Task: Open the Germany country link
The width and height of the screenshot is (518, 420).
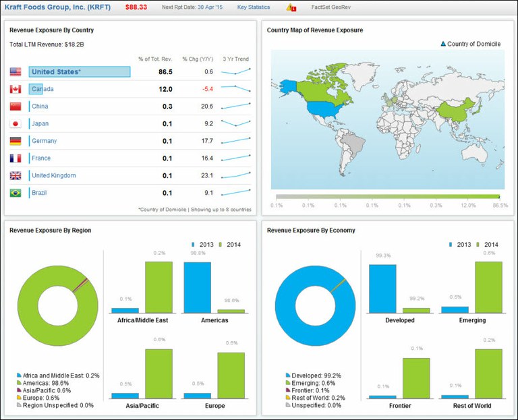Action: click(x=45, y=141)
